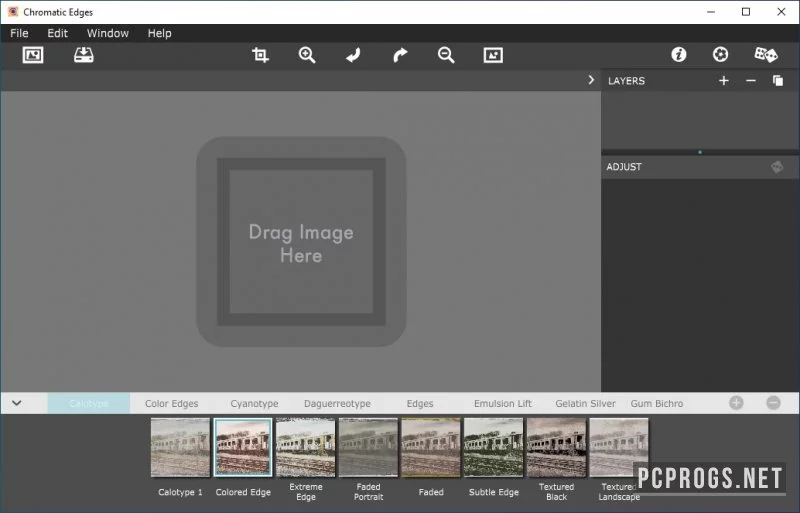800x513 pixels.
Task: Open the Help menu
Action: [160, 33]
